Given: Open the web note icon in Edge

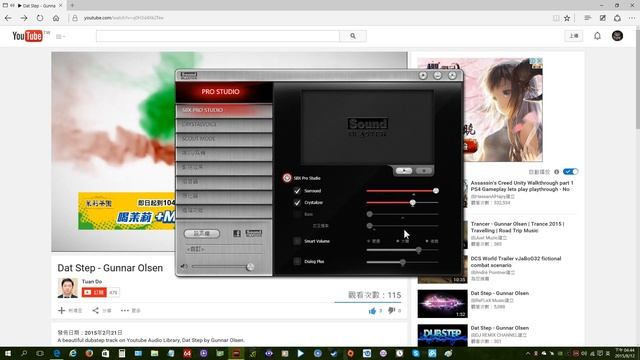Looking at the screenshot, I should click(x=602, y=18).
